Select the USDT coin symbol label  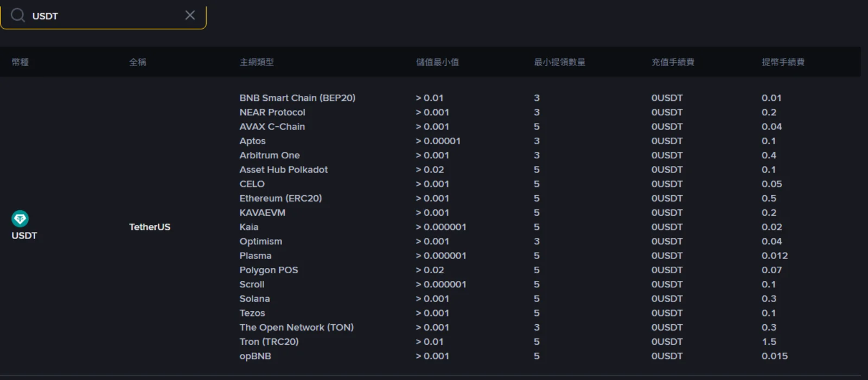point(24,236)
